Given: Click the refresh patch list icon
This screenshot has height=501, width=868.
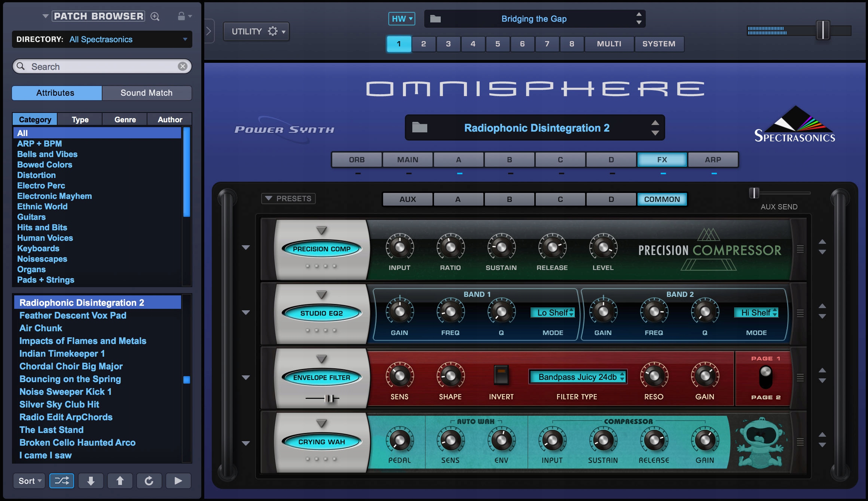Looking at the screenshot, I should [149, 481].
